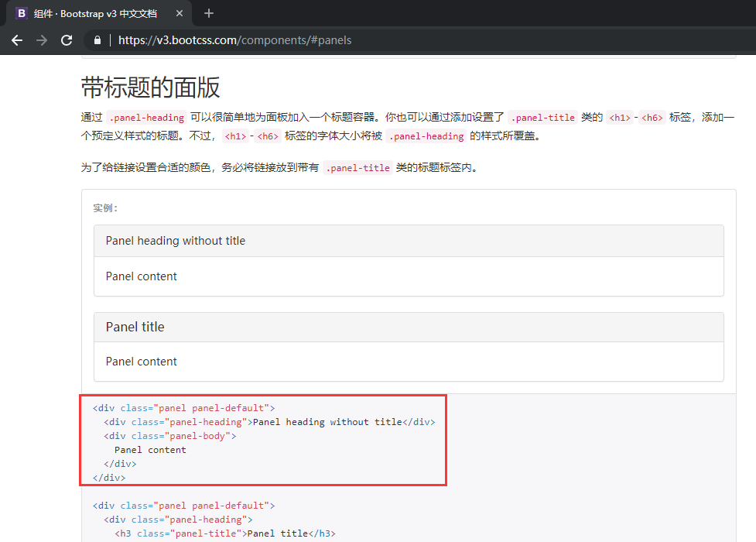The width and height of the screenshot is (756, 542).
Task: Focus the address bar URL v3.bootcss.com
Action: pos(234,40)
